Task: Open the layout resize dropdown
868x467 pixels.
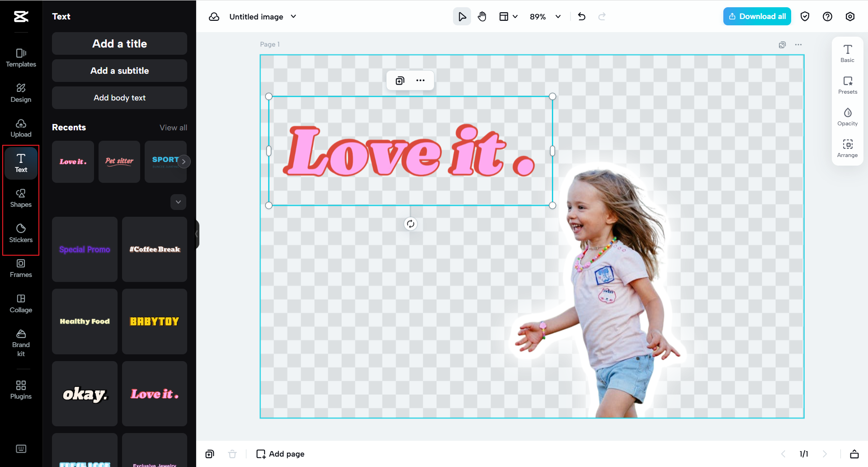Action: coord(508,17)
